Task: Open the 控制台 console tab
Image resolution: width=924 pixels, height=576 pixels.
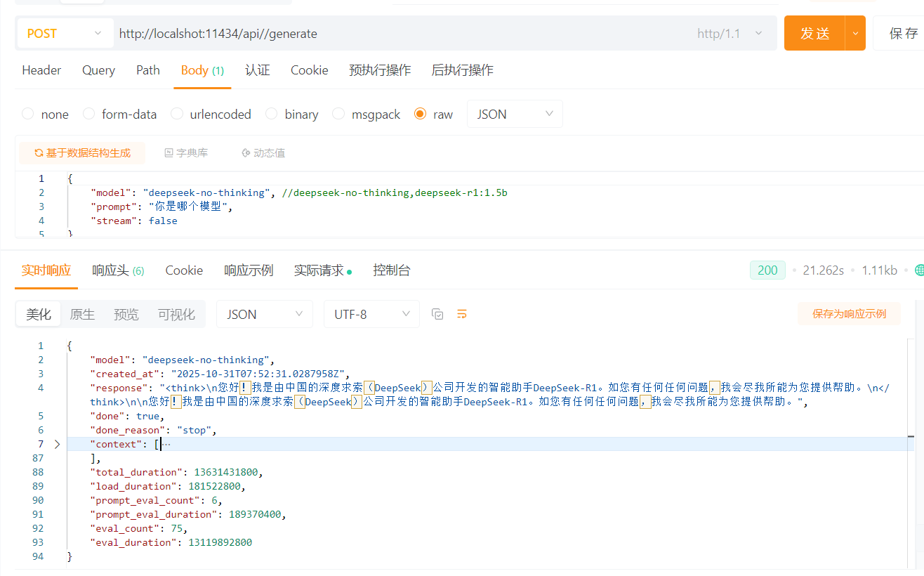Action: pyautogui.click(x=392, y=270)
